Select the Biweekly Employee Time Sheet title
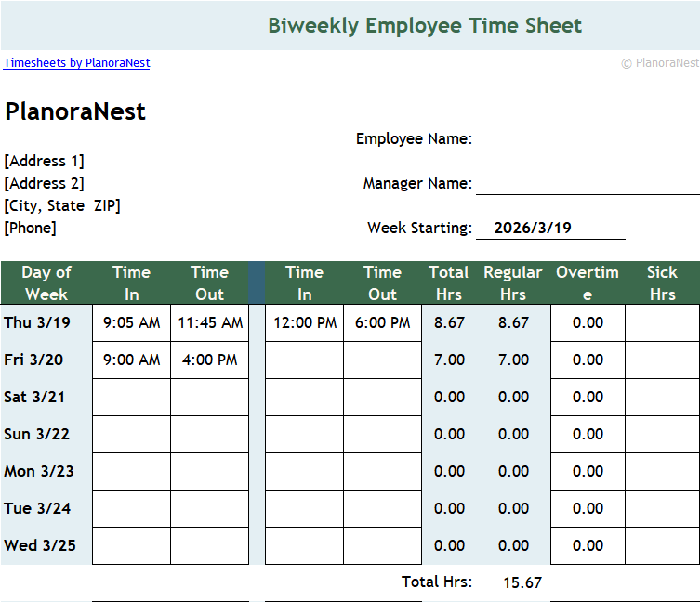The image size is (700, 602). tap(425, 25)
